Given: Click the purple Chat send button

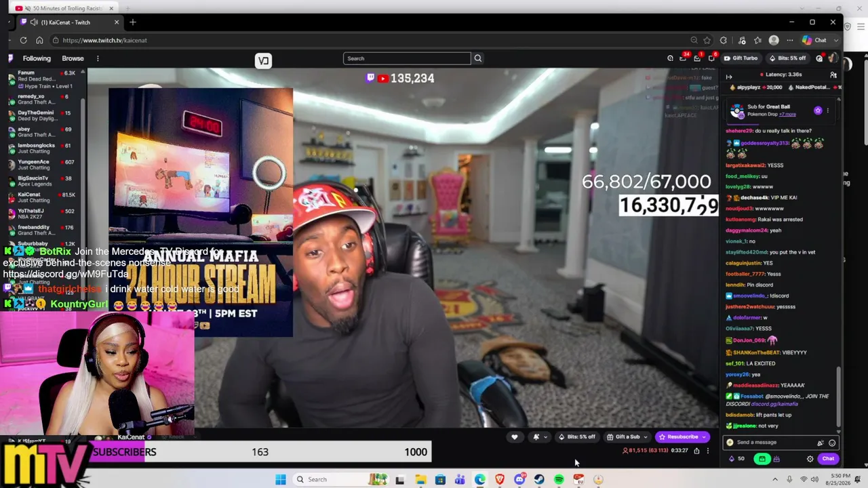Looking at the screenshot, I should click(x=828, y=459).
